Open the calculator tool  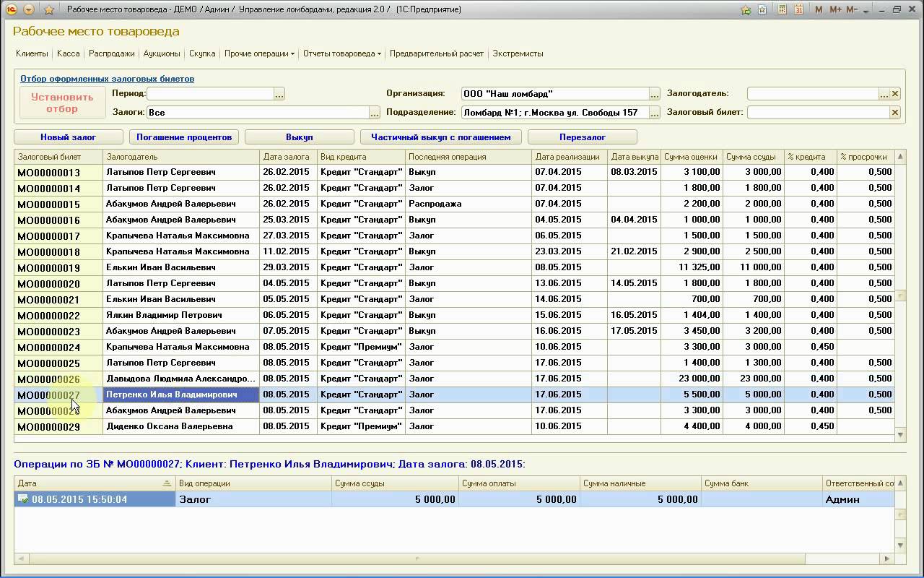coord(783,9)
